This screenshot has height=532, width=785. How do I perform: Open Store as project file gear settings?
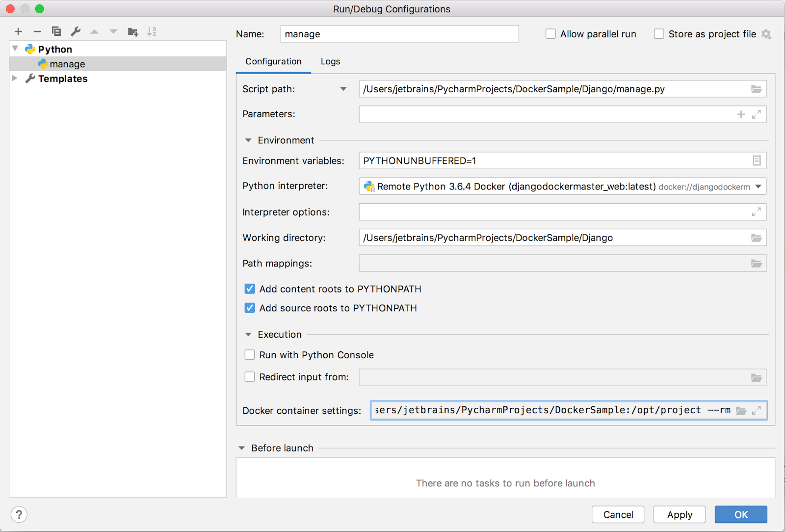click(766, 34)
